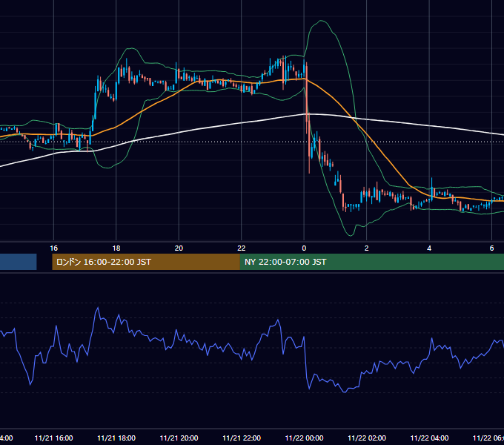
Task: Click the 11/21 22:00 date label
Action: tap(242, 438)
